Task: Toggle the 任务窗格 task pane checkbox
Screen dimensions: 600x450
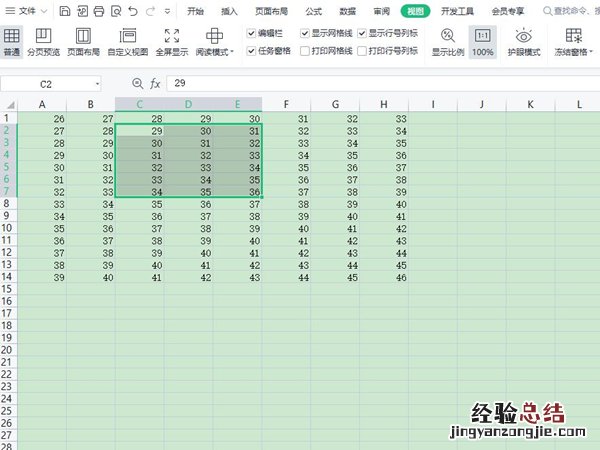Action: coord(251,50)
